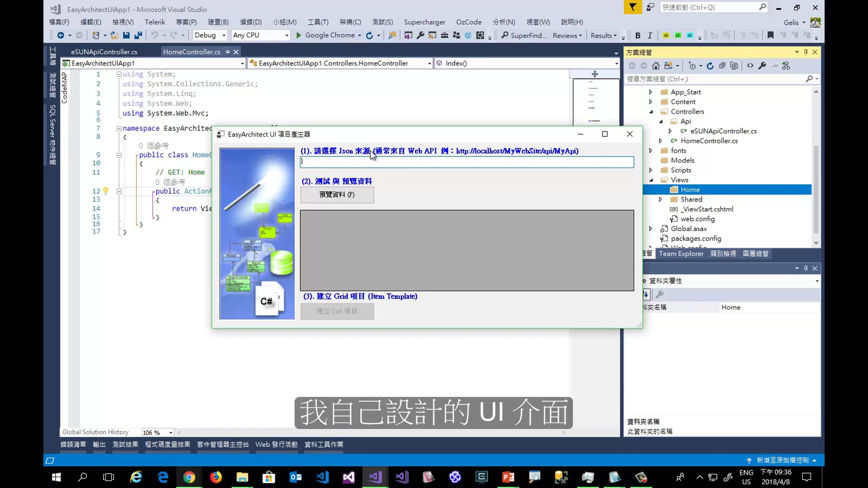This screenshot has width=868, height=488.
Task: Toggle bold formatting B button
Action: click(637, 35)
